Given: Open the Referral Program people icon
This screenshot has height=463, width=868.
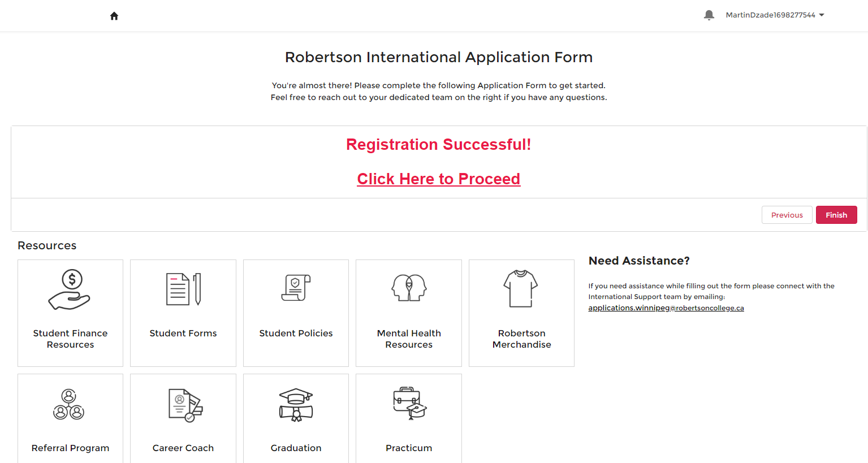Looking at the screenshot, I should 69,404.
